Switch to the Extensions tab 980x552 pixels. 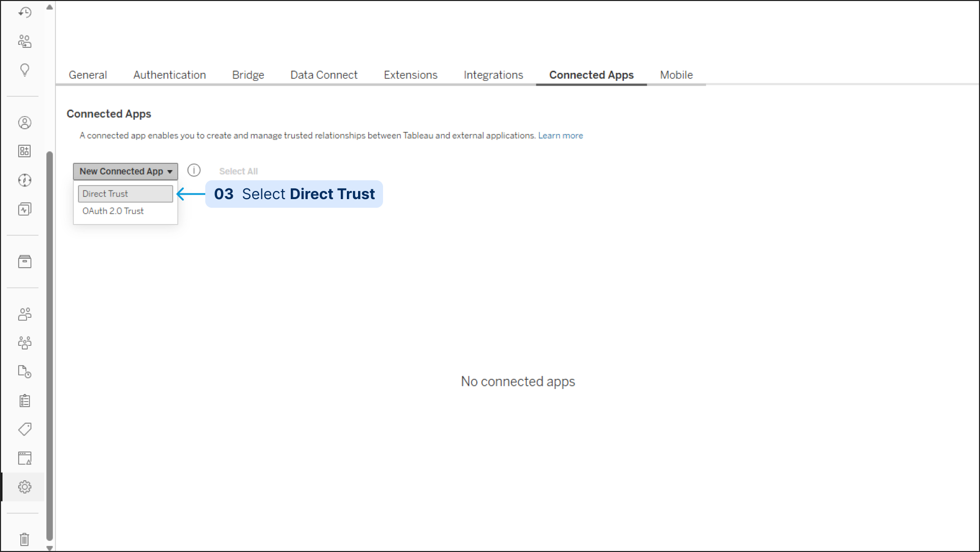(411, 75)
